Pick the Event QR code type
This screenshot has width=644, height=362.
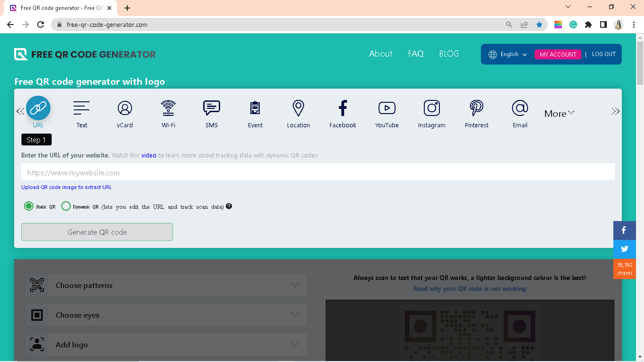255,108
